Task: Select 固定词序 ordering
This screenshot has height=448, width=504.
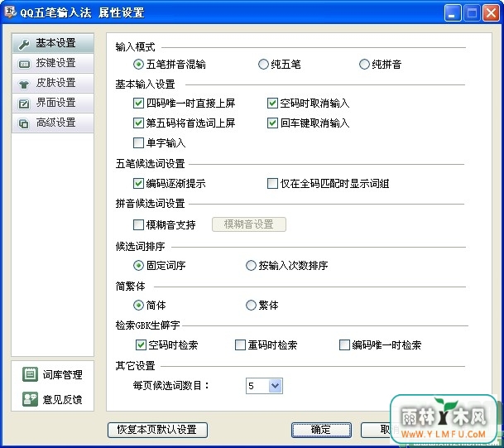Action: (x=138, y=265)
